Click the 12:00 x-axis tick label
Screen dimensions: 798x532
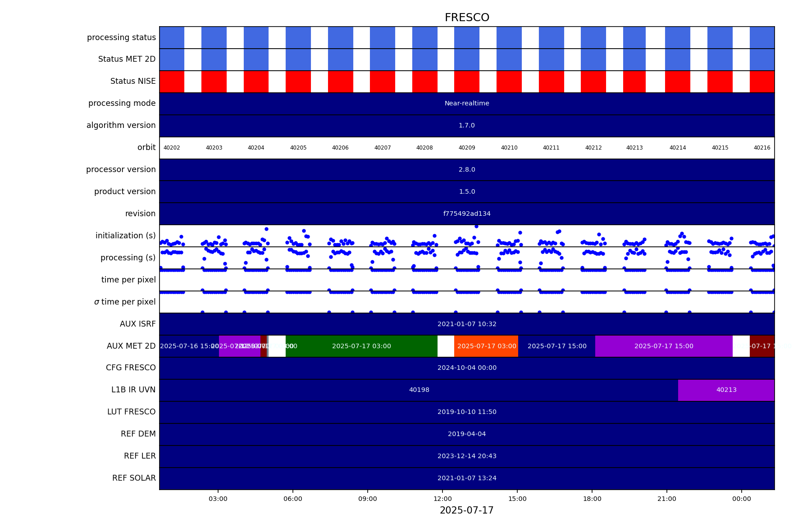442,499
